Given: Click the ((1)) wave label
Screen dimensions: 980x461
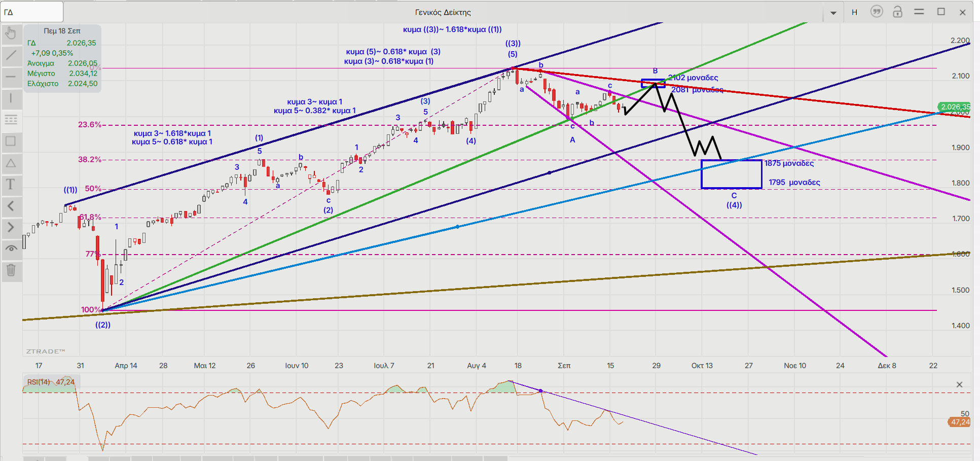Looking at the screenshot, I should tap(70, 190).
